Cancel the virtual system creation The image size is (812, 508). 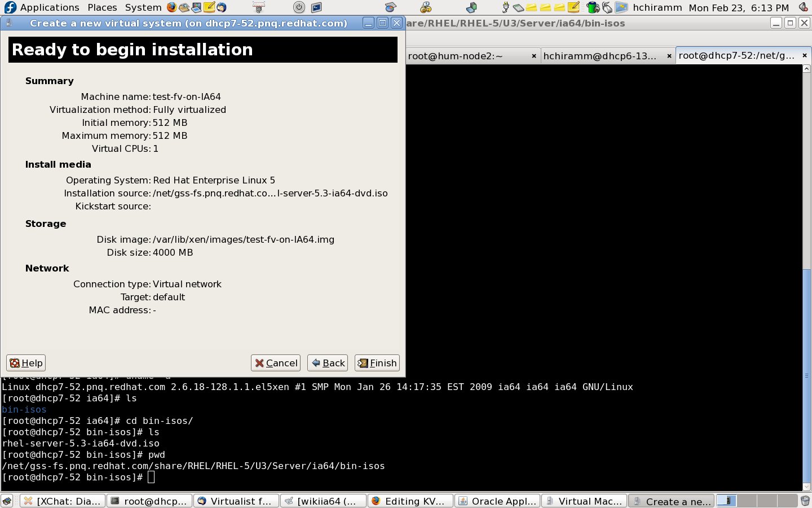[x=276, y=363]
